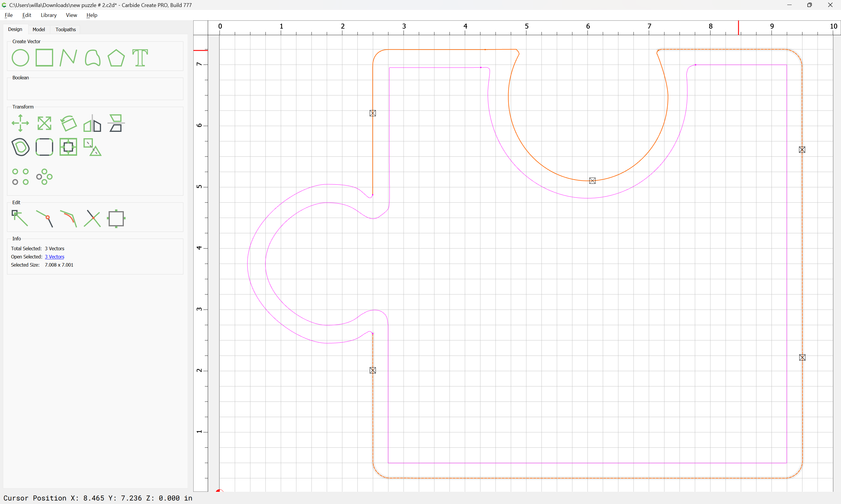The width and height of the screenshot is (841, 504).
Task: Select the Text tool
Action: [140, 58]
